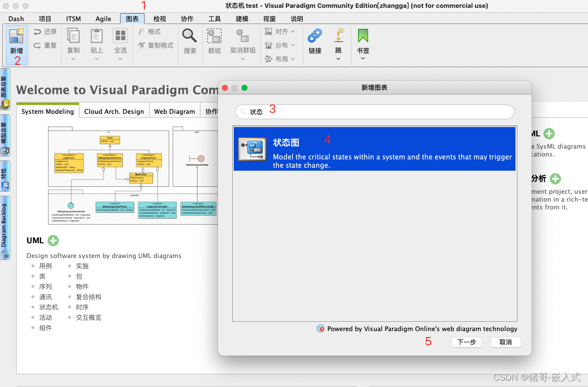
Task: Click the green plus next to UML
Action: pos(53,241)
